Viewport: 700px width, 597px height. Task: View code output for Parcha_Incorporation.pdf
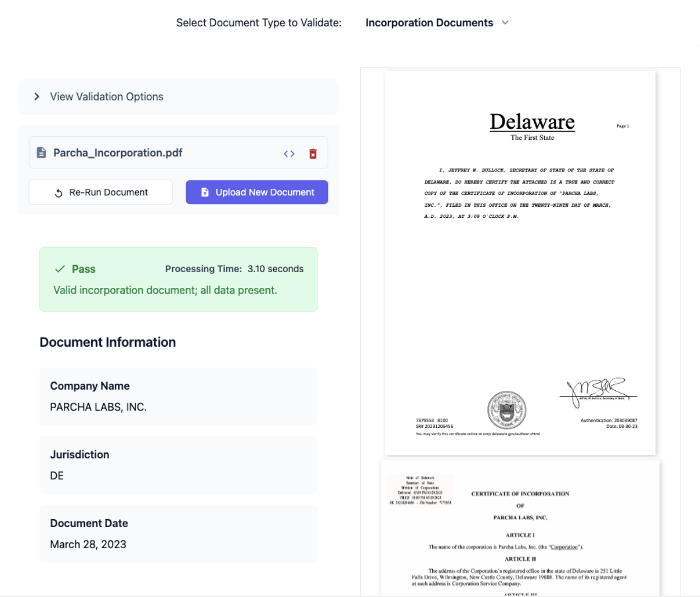click(289, 153)
